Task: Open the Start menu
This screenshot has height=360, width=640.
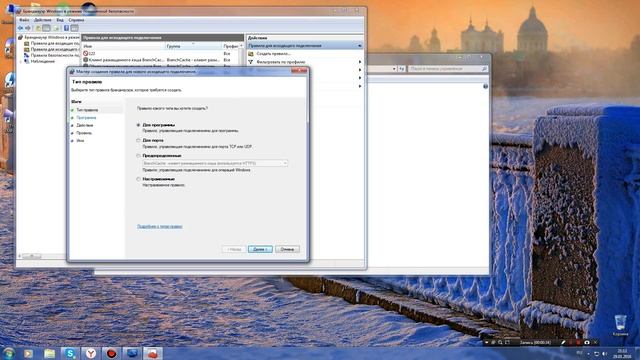Action: point(9,353)
